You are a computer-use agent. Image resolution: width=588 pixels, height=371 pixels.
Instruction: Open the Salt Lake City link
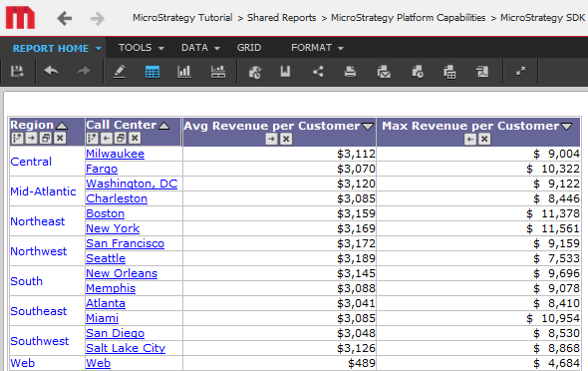click(x=126, y=348)
